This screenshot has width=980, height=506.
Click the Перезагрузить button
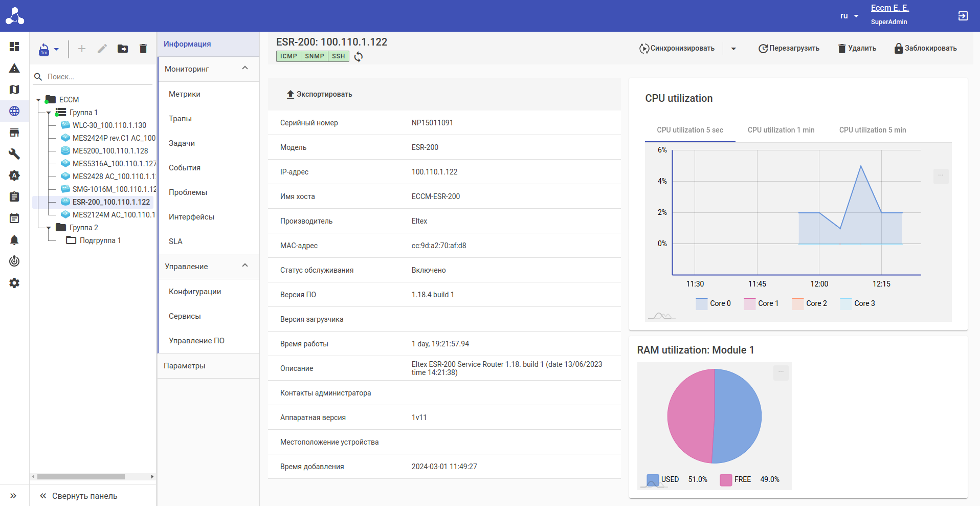789,49
